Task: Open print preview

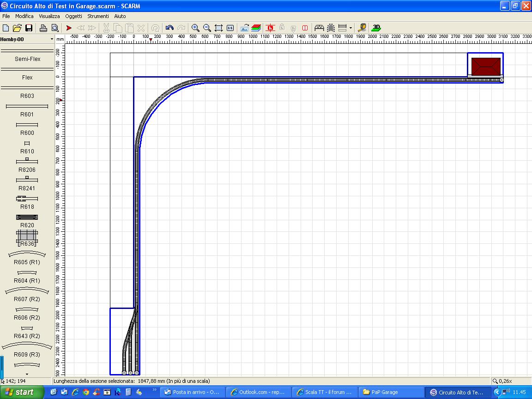Action: 55,28
